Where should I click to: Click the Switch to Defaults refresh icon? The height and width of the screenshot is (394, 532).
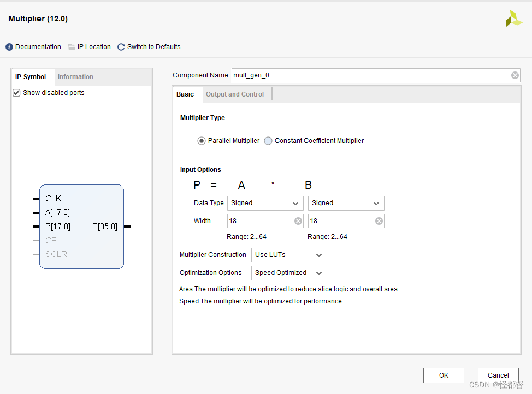click(121, 47)
